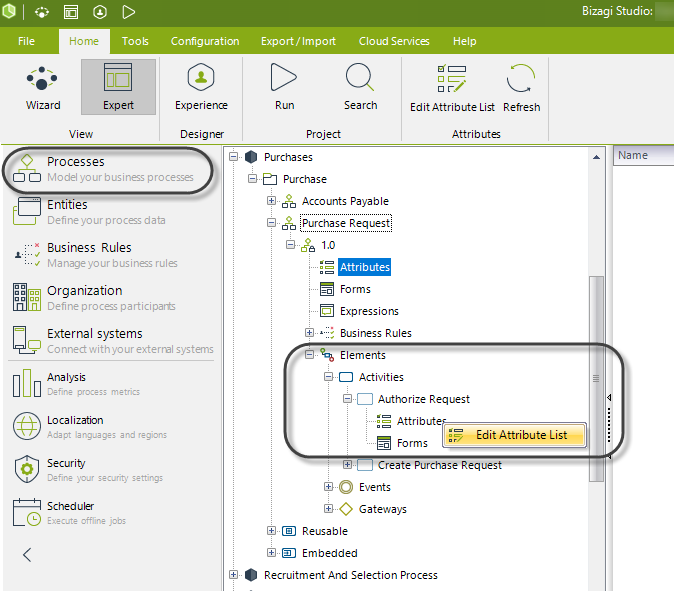Click the Name column header

click(643, 155)
